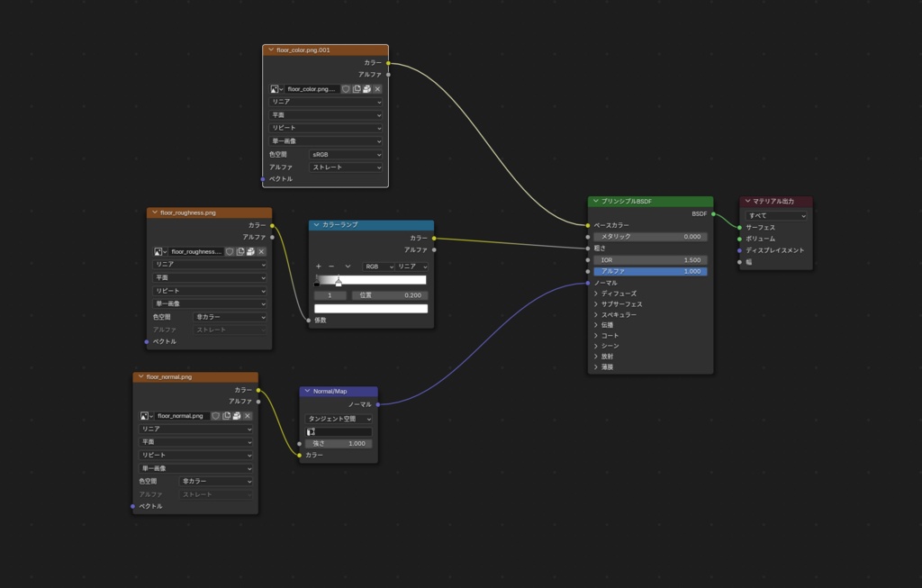The image size is (922, 588).
Task: Click the new image copy icon in floor_roughness.png node
Action: [x=240, y=251]
